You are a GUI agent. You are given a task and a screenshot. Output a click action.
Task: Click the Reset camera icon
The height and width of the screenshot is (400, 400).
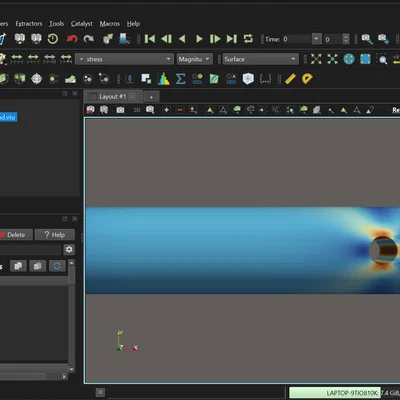[x=316, y=59]
